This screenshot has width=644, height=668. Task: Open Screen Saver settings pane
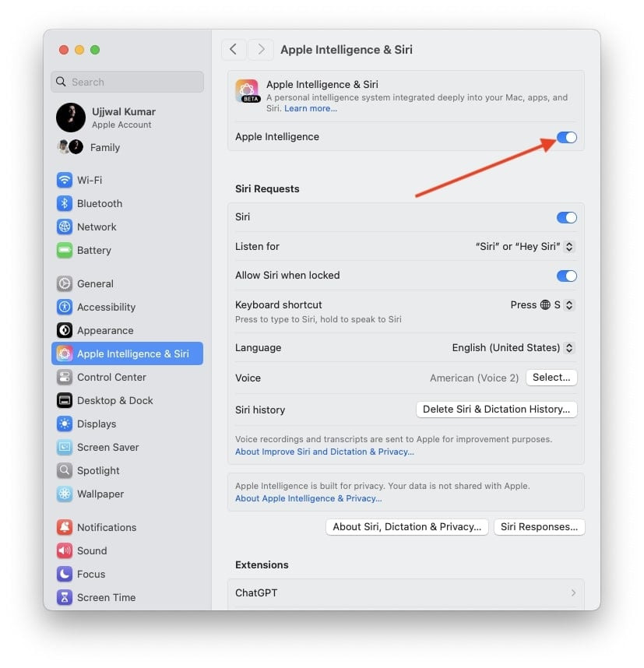tap(127, 448)
